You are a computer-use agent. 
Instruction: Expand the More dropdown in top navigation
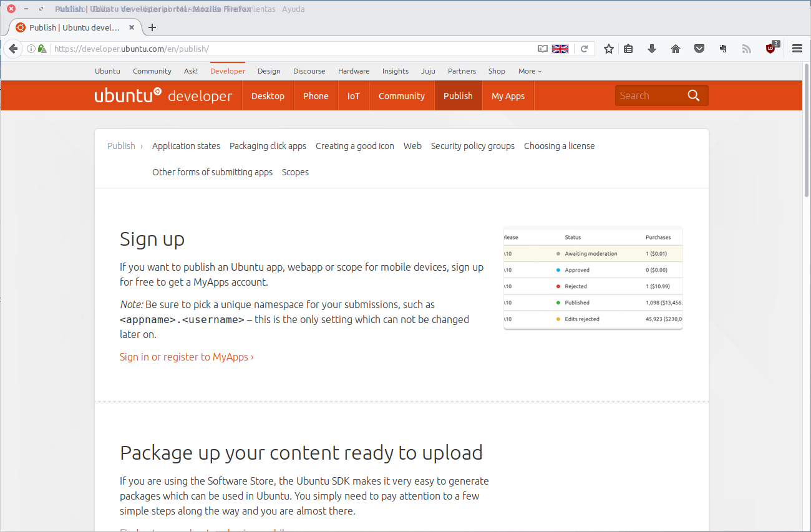pos(530,71)
